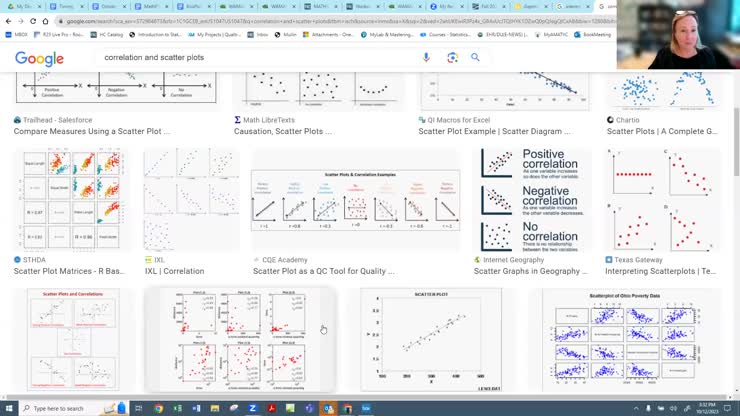Viewport: 740px width, 416px height.
Task: Go back using the browser back arrow
Action: [8, 21]
